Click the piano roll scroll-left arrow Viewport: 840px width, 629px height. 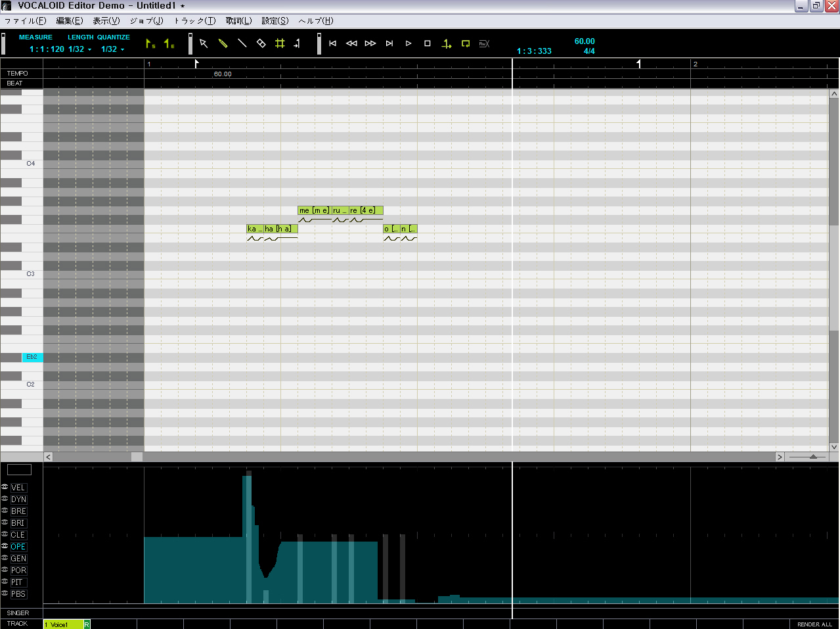(x=48, y=457)
